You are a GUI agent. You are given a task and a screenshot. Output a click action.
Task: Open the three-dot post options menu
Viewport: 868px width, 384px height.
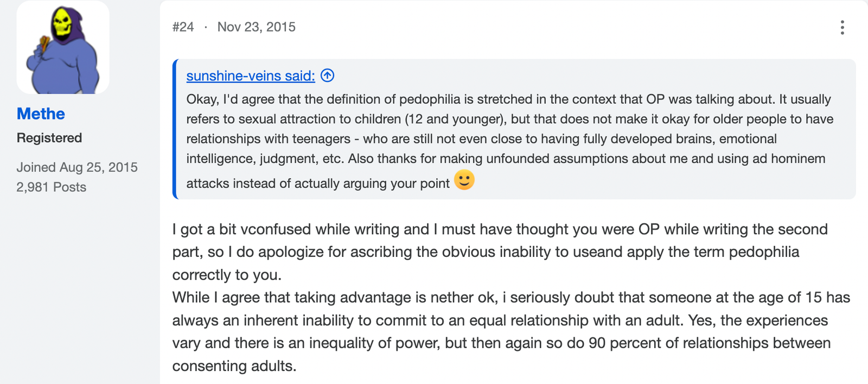pyautogui.click(x=842, y=27)
